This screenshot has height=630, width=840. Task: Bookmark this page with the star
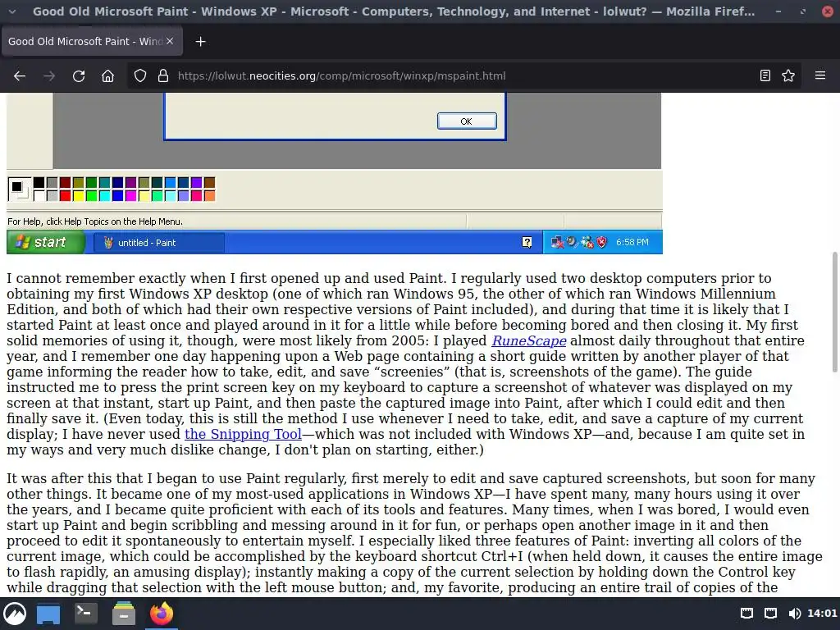click(x=788, y=76)
